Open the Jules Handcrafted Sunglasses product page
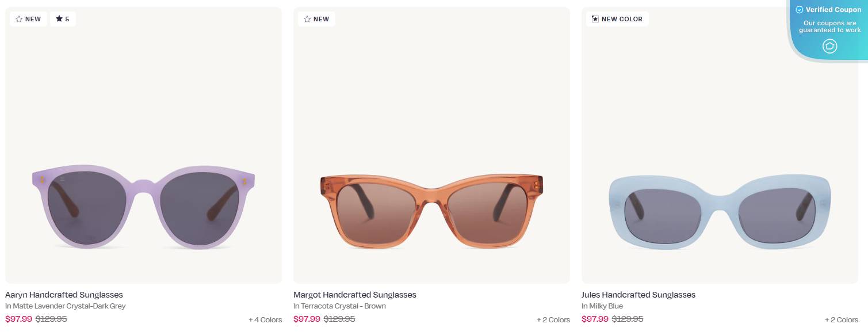Screen dimensions: 868x335 [x=638, y=295]
